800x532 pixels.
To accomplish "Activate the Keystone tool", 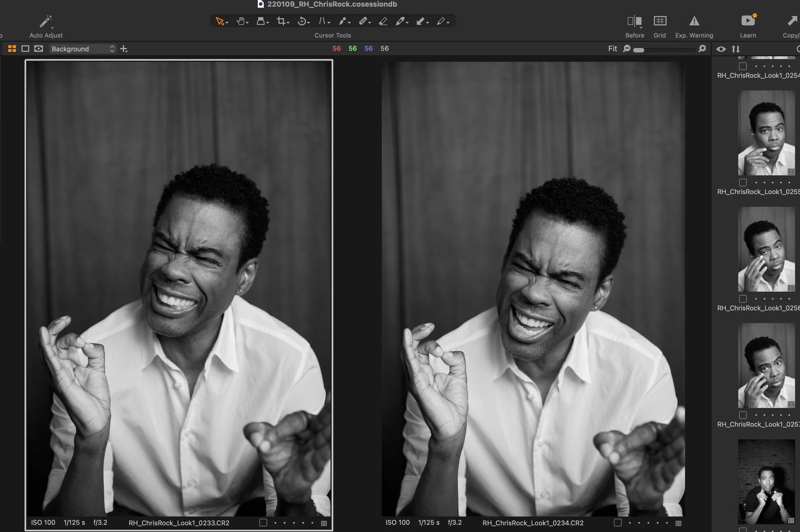I will coord(322,21).
